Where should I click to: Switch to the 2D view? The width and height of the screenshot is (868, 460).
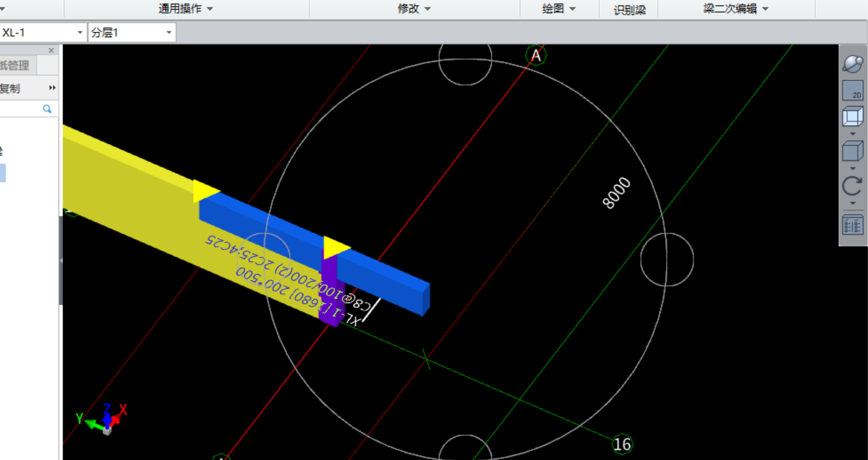point(853,90)
